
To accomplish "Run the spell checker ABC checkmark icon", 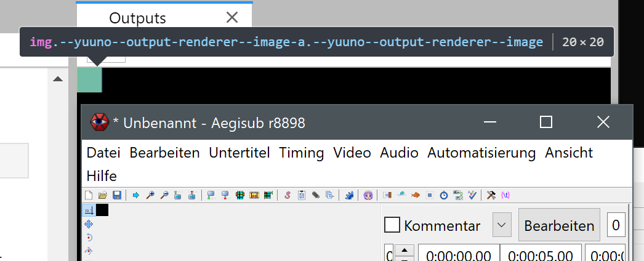I will pyautogui.click(x=472, y=195).
